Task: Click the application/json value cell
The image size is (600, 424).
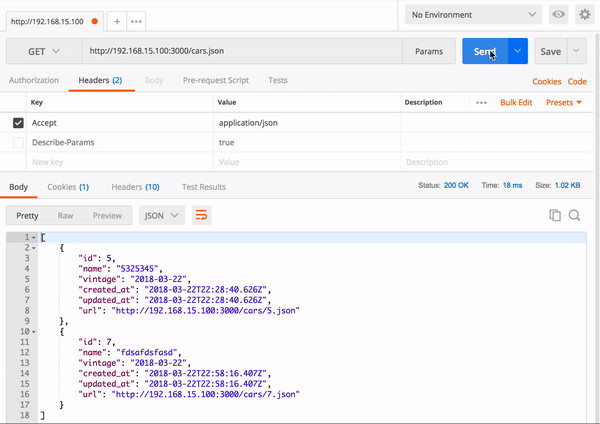Action: point(307,123)
